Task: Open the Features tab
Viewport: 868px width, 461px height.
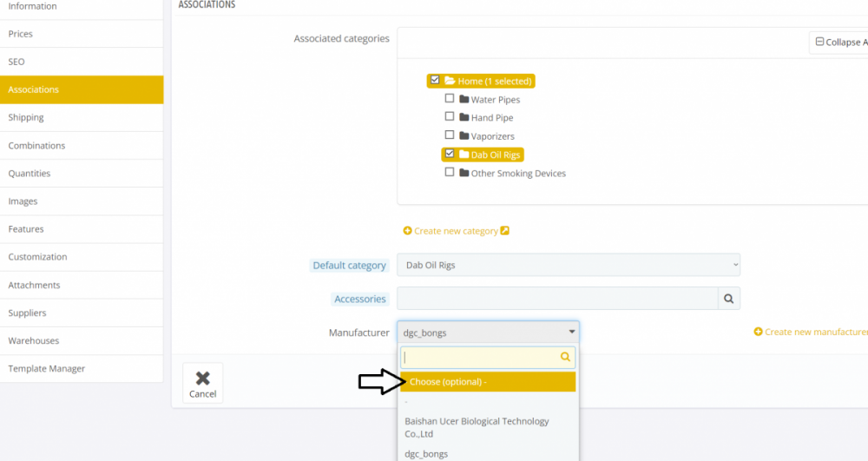Action: pyautogui.click(x=82, y=229)
